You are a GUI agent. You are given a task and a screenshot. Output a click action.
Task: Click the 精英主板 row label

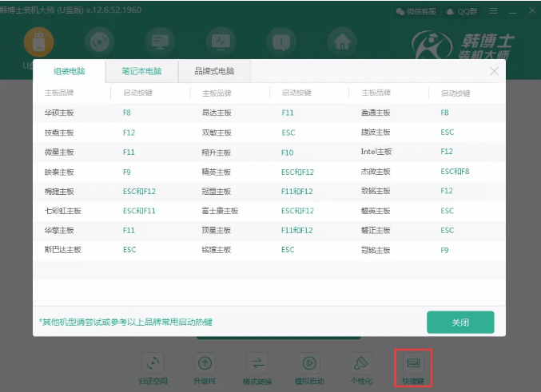tap(216, 172)
